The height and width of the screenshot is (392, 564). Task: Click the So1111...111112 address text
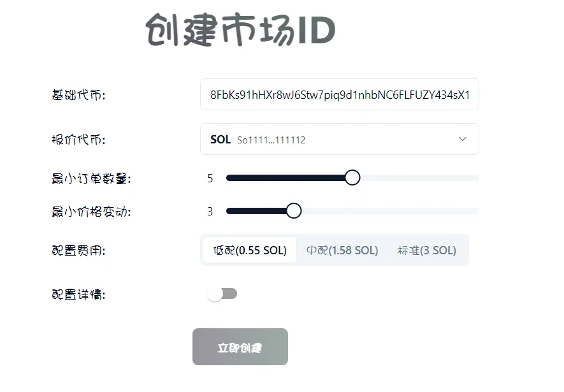[x=271, y=140]
